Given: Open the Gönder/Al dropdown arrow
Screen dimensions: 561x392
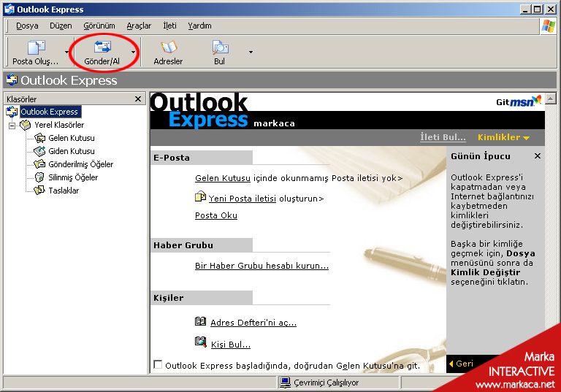Looking at the screenshot, I should tap(133, 53).
